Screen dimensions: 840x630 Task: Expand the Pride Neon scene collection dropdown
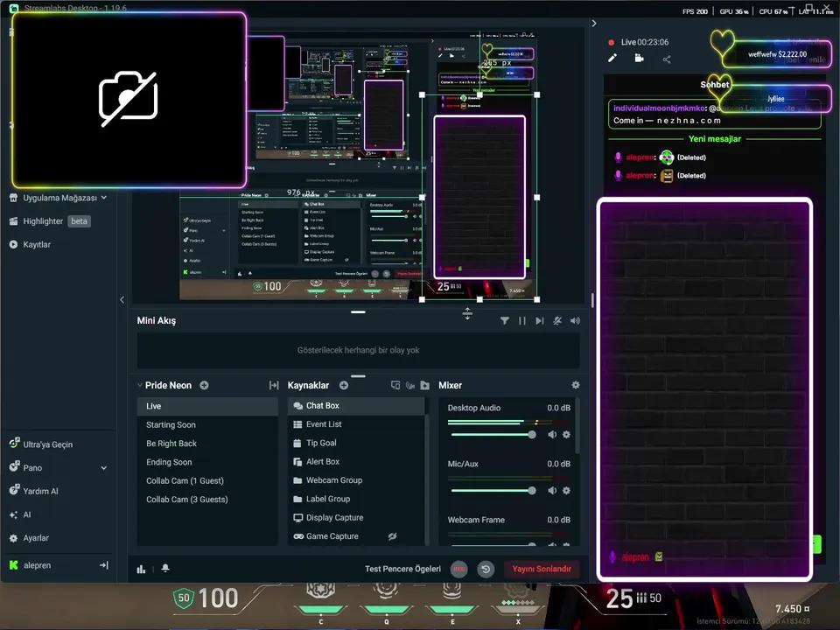click(x=139, y=385)
